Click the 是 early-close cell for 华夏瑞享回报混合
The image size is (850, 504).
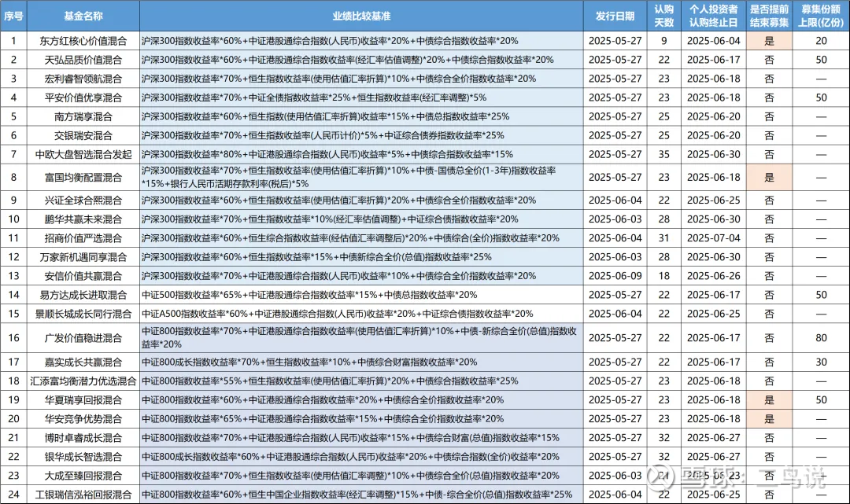coord(769,400)
